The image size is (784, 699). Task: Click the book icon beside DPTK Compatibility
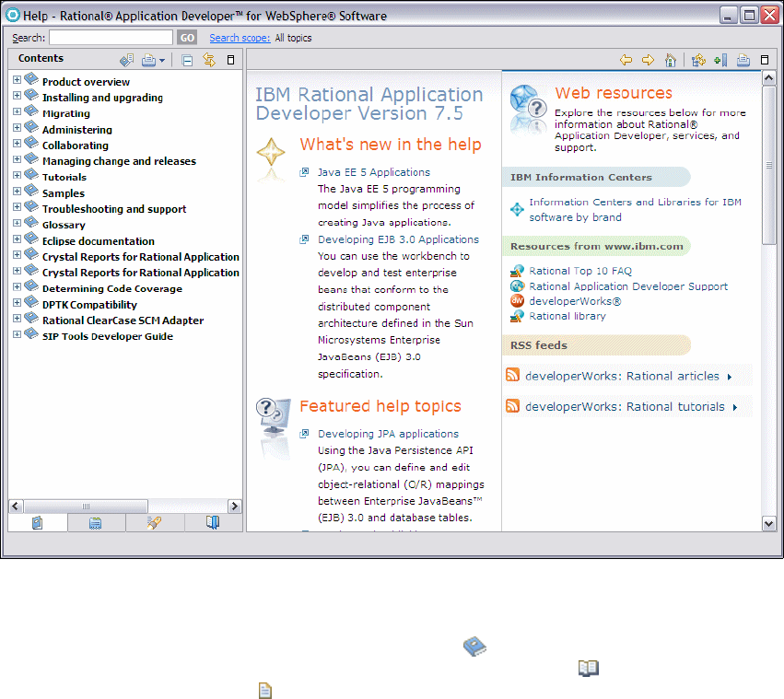[31, 301]
